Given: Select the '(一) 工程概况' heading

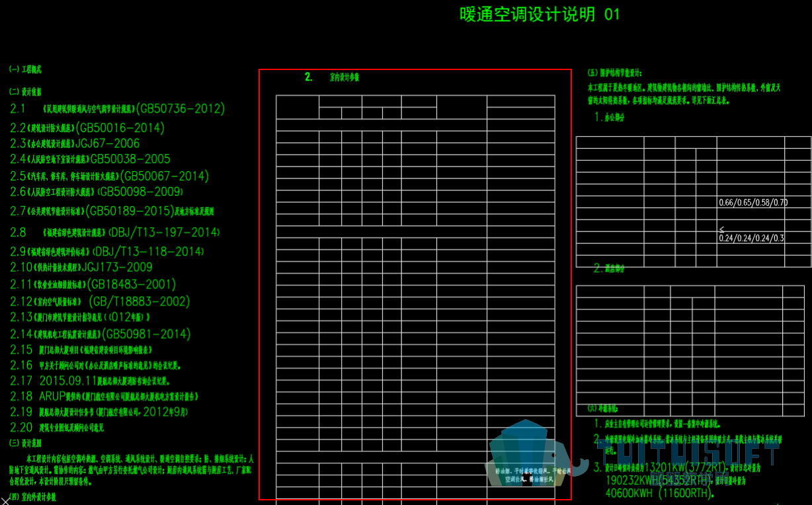Looking at the screenshot, I should pyautogui.click(x=26, y=69).
